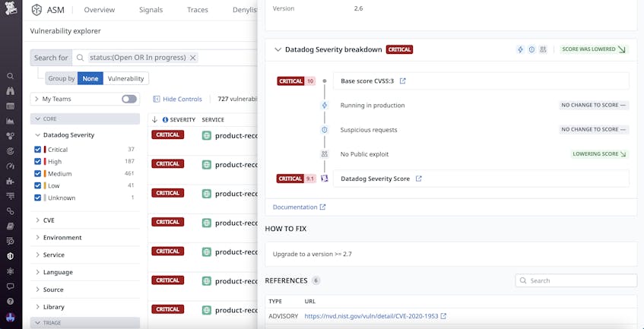Click the circular alert icon in breakdown header
The image size is (644, 329).
click(x=532, y=49)
